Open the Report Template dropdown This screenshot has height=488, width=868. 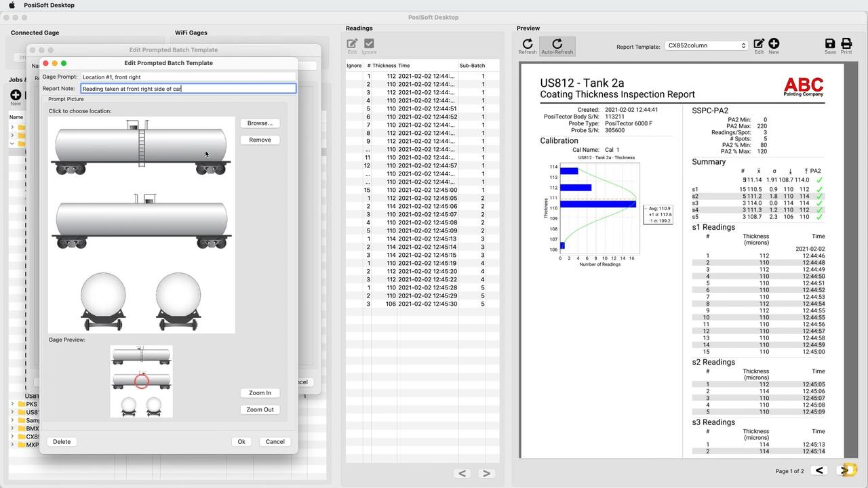click(706, 45)
